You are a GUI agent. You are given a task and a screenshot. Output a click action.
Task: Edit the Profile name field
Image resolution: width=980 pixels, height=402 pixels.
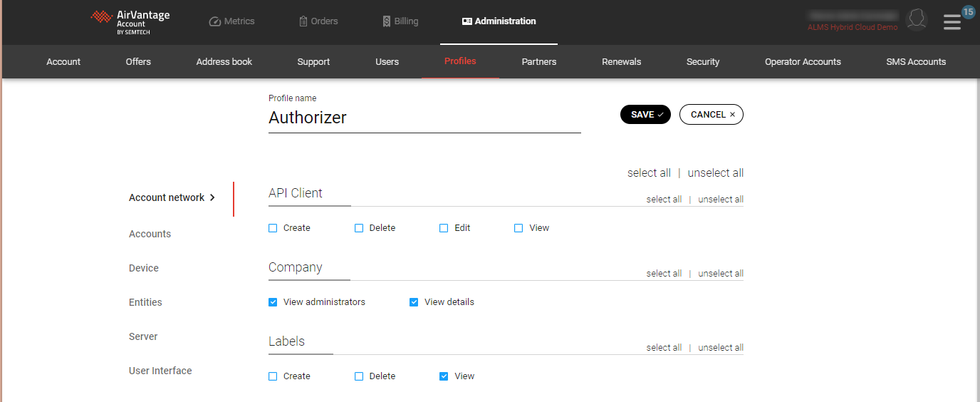point(424,118)
